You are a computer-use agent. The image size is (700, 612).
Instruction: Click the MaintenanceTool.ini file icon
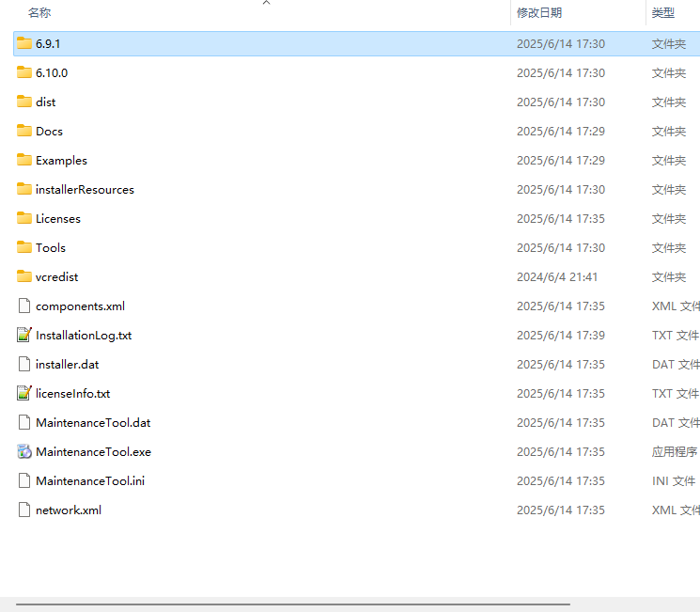24,480
